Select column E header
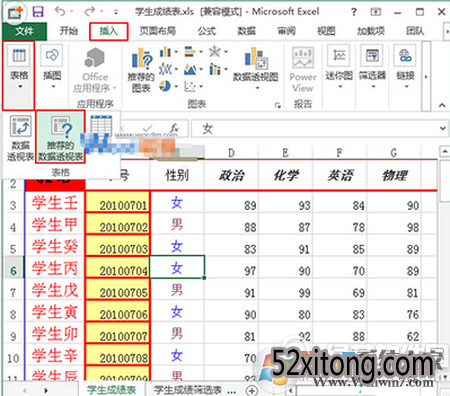 pyautogui.click(x=286, y=153)
